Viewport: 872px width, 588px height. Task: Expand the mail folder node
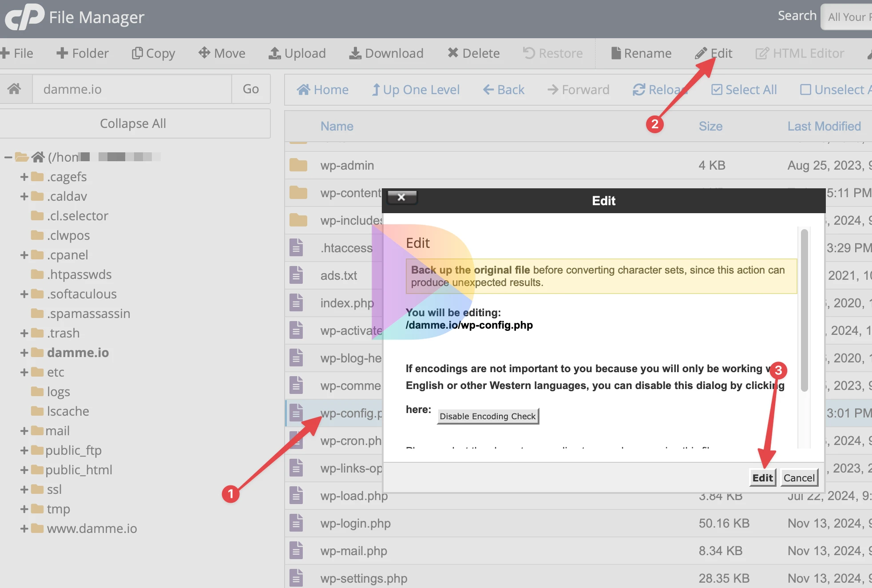point(24,431)
